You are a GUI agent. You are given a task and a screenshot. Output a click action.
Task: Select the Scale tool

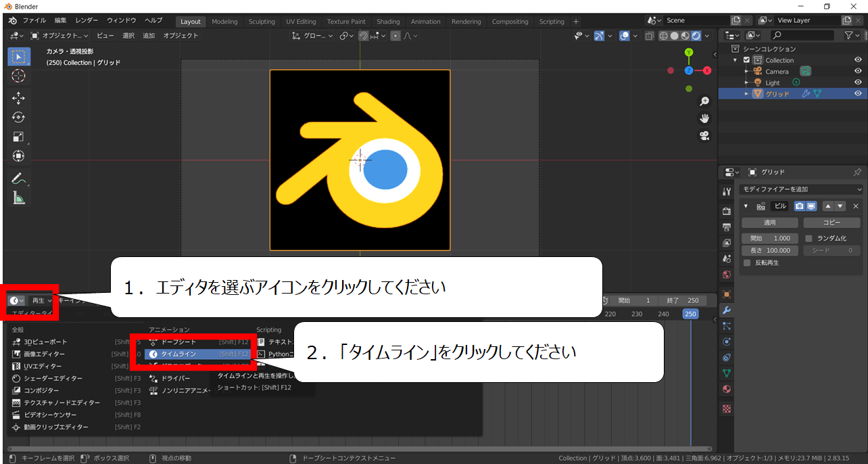click(18, 137)
